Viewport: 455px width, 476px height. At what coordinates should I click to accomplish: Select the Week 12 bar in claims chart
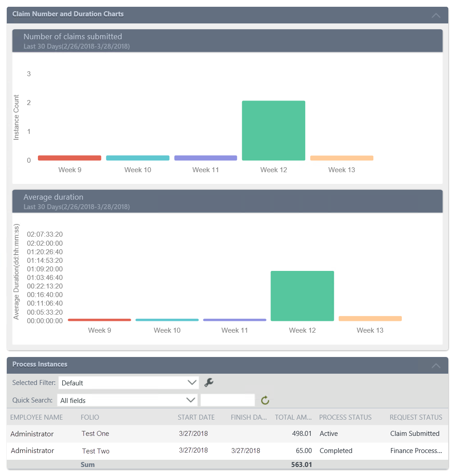coord(273,130)
